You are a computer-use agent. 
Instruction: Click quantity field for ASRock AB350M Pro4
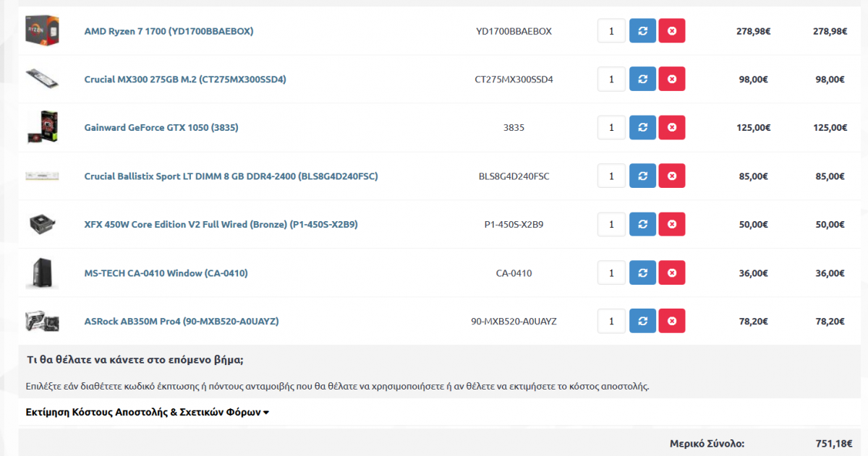pyautogui.click(x=612, y=321)
